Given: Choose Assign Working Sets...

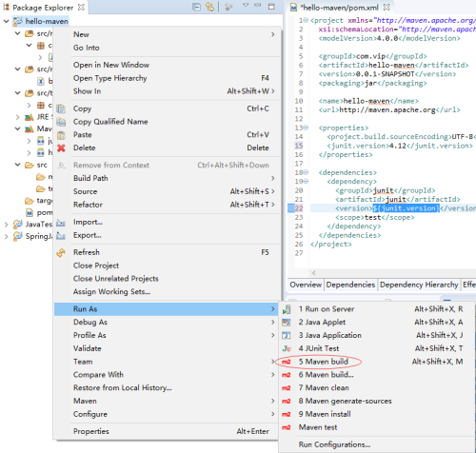Looking at the screenshot, I should (x=167, y=292).
